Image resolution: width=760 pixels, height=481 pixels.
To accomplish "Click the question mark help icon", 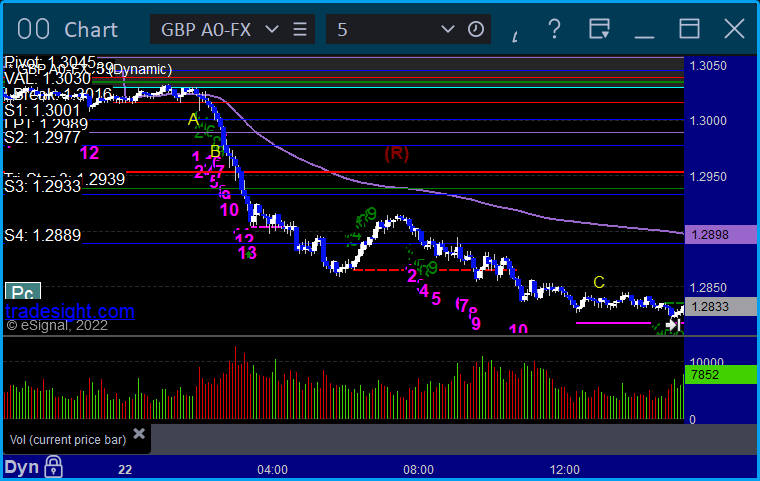I will [554, 30].
